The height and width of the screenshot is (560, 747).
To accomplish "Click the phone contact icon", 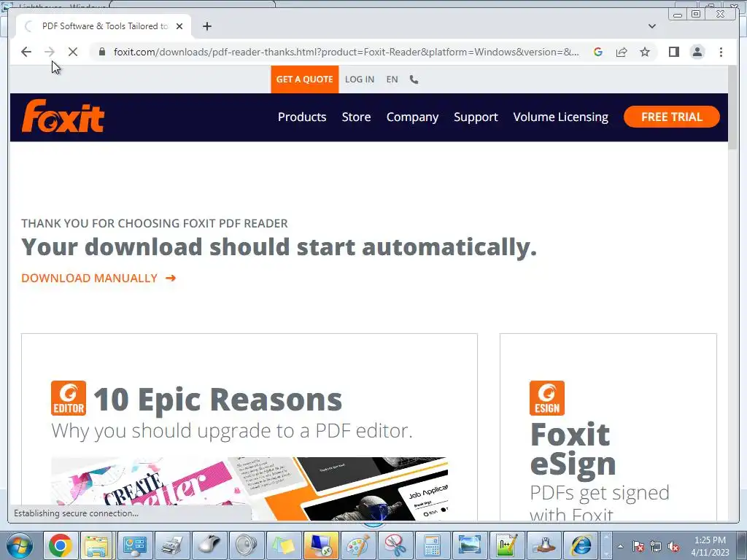I will [x=414, y=79].
